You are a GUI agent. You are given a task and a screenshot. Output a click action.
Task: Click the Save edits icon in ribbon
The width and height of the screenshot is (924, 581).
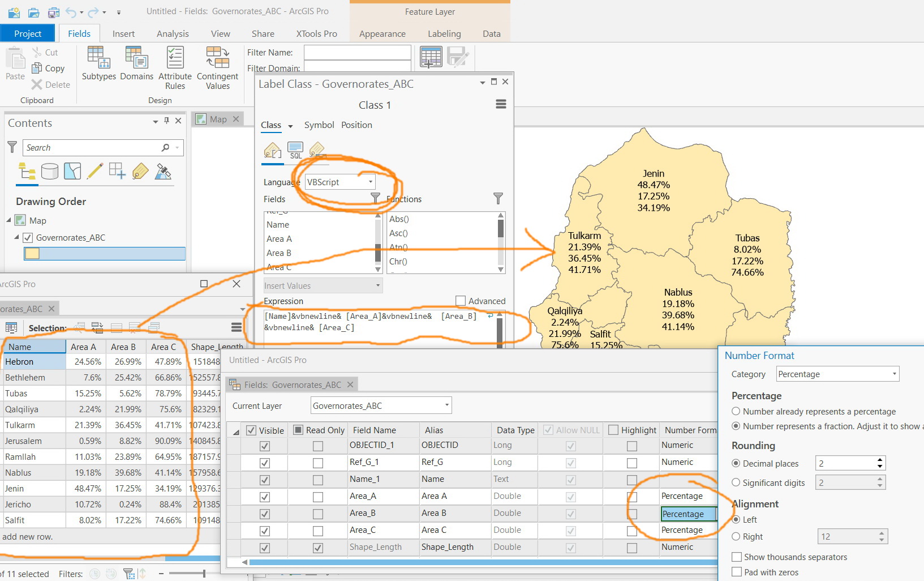click(x=457, y=57)
